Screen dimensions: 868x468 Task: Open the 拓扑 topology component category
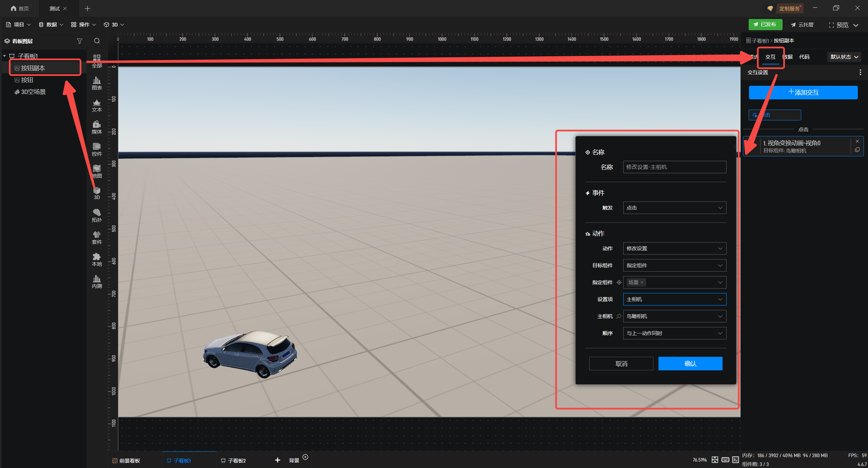pyautogui.click(x=97, y=215)
